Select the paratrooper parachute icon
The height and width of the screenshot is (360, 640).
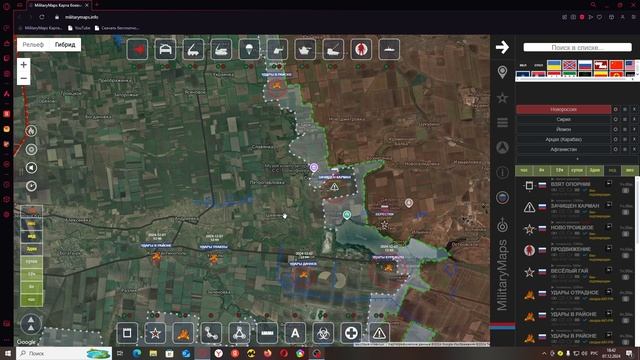pos(249,49)
